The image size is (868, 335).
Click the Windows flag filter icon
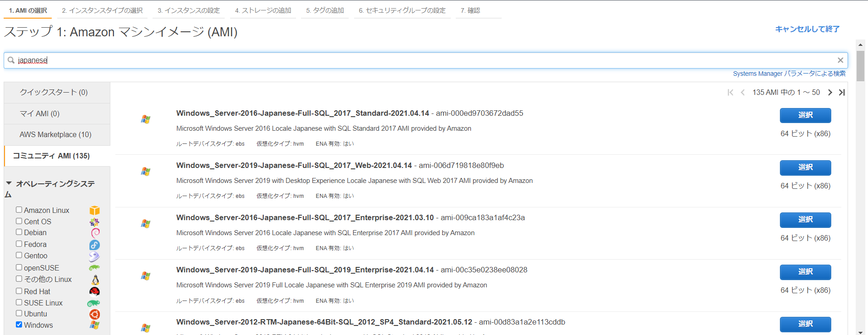94,325
